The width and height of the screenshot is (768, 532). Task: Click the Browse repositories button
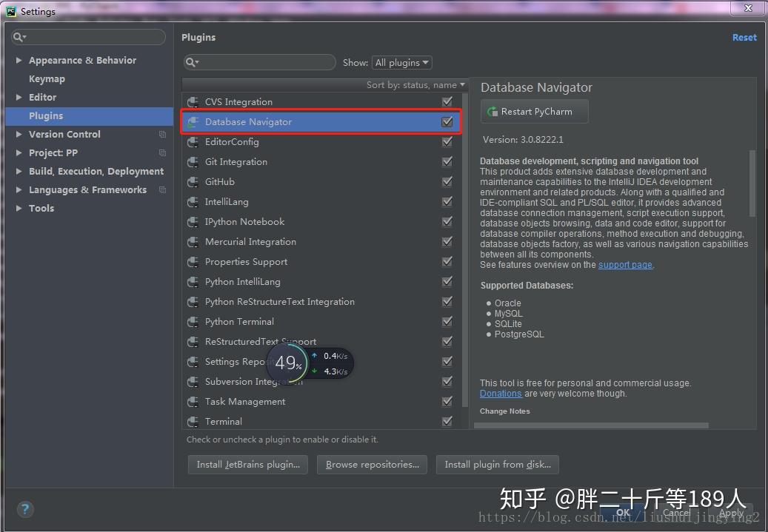tap(372, 465)
